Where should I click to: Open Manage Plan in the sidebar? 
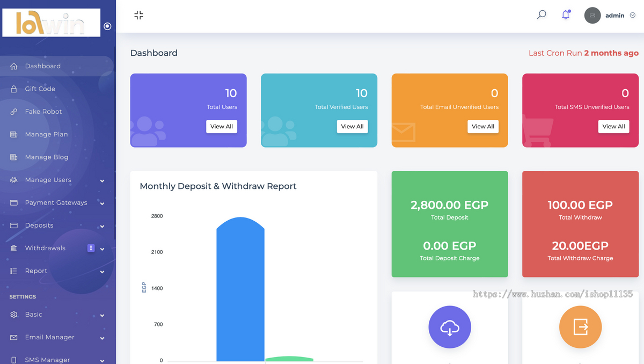[x=58, y=134]
